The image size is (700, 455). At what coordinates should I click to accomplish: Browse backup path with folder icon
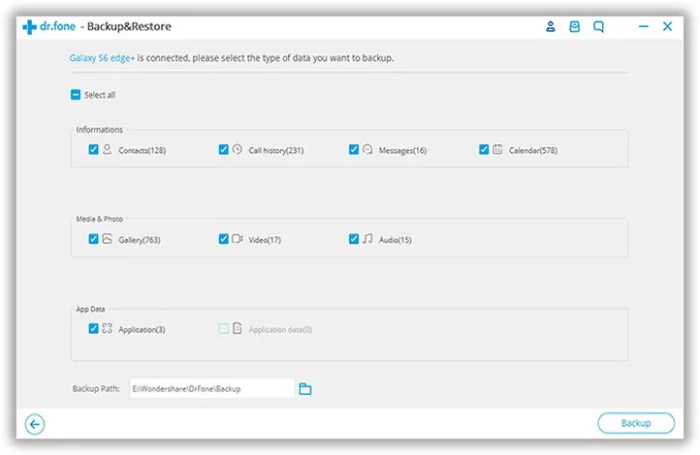tap(306, 388)
